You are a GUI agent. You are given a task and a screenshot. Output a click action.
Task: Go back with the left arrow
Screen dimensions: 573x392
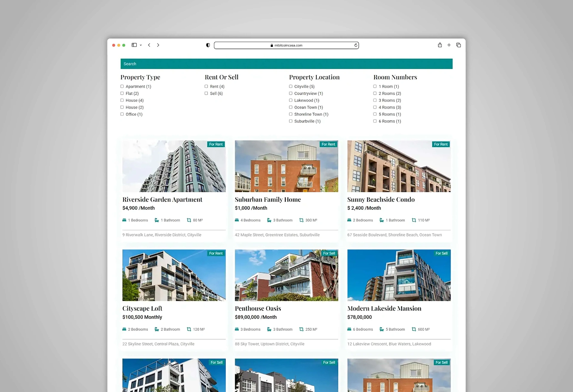[149, 45]
